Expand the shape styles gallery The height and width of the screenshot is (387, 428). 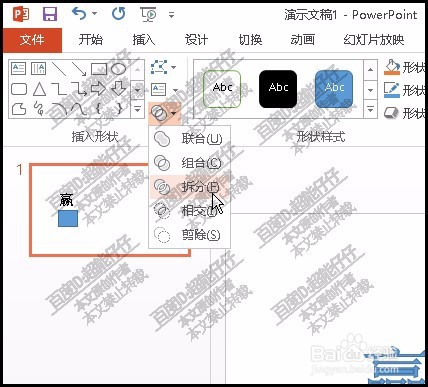pos(370,109)
